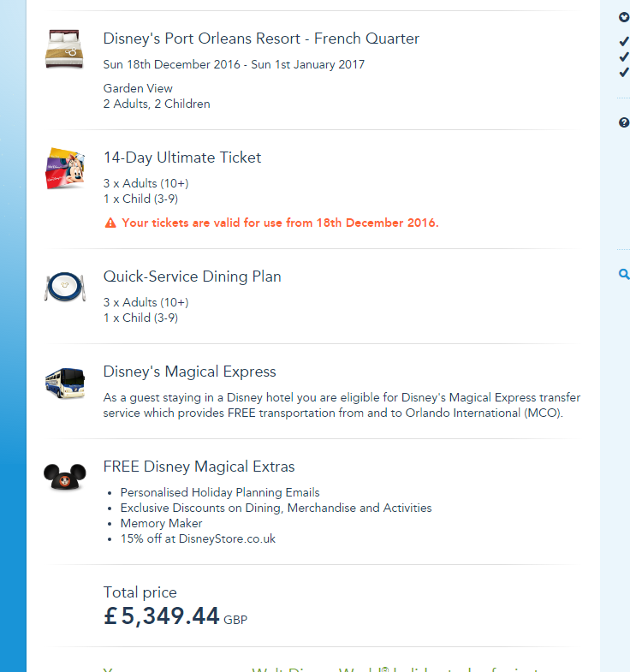Click the first checkmark in the sidebar
The image size is (630, 672).
point(624,41)
